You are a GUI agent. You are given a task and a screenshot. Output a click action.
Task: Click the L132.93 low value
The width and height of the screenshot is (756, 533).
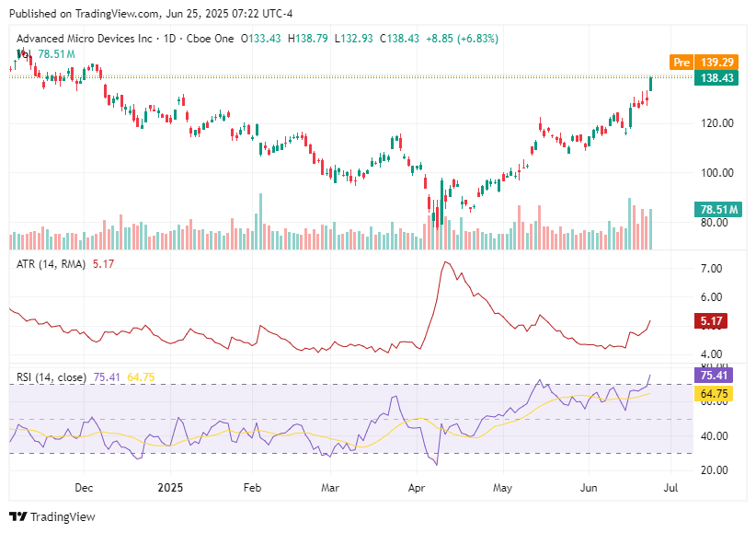point(354,39)
